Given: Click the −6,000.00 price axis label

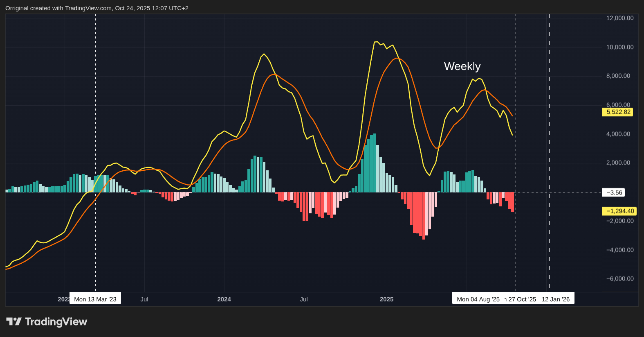Looking at the screenshot, I should pos(620,278).
